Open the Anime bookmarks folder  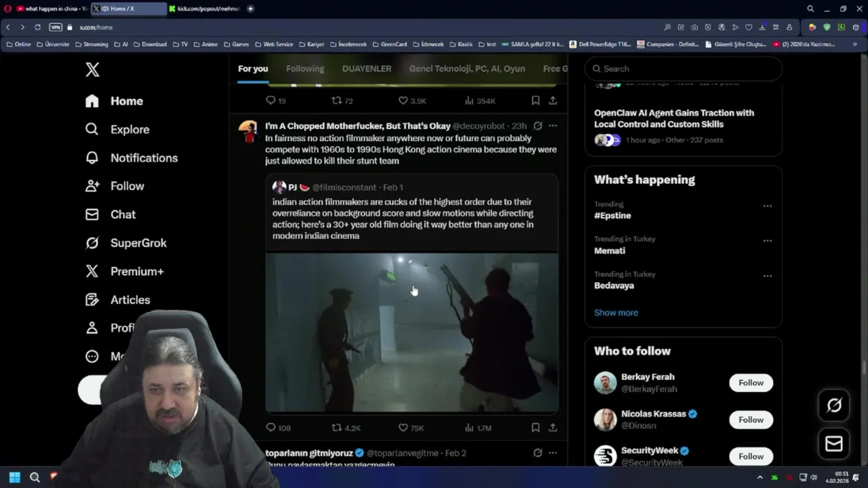[x=206, y=44]
